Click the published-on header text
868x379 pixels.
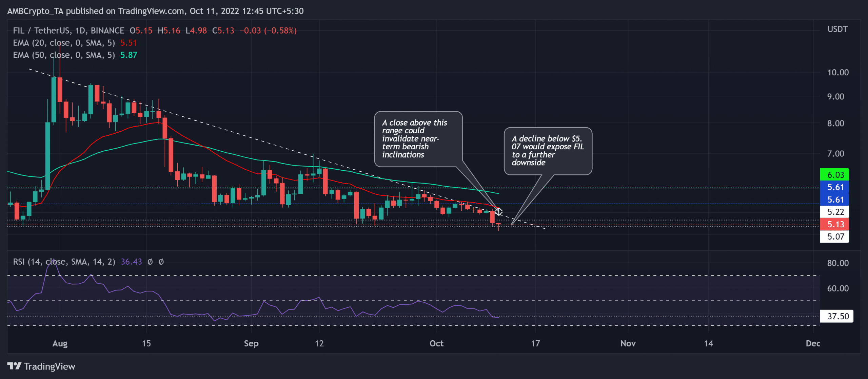pyautogui.click(x=155, y=11)
